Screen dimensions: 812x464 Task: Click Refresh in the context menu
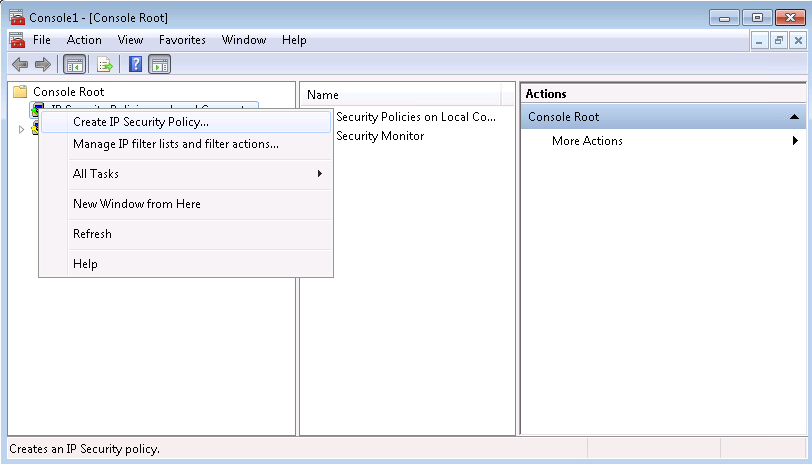[92, 234]
